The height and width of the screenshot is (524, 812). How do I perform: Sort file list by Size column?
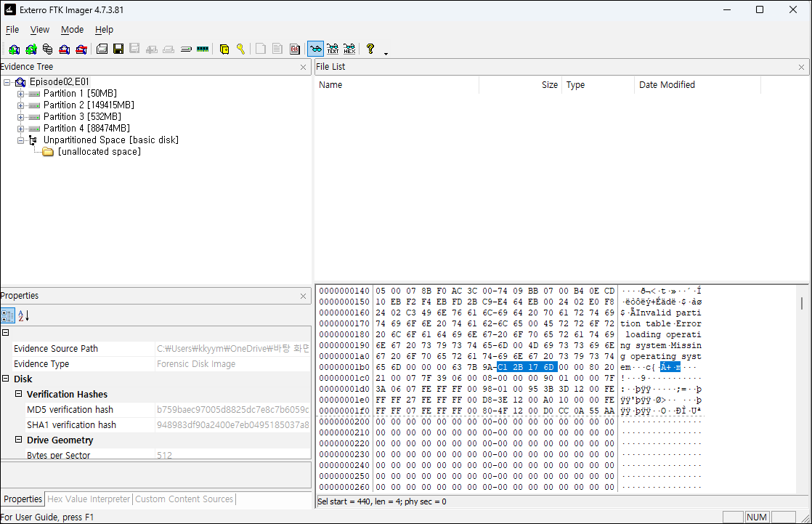pyautogui.click(x=521, y=85)
